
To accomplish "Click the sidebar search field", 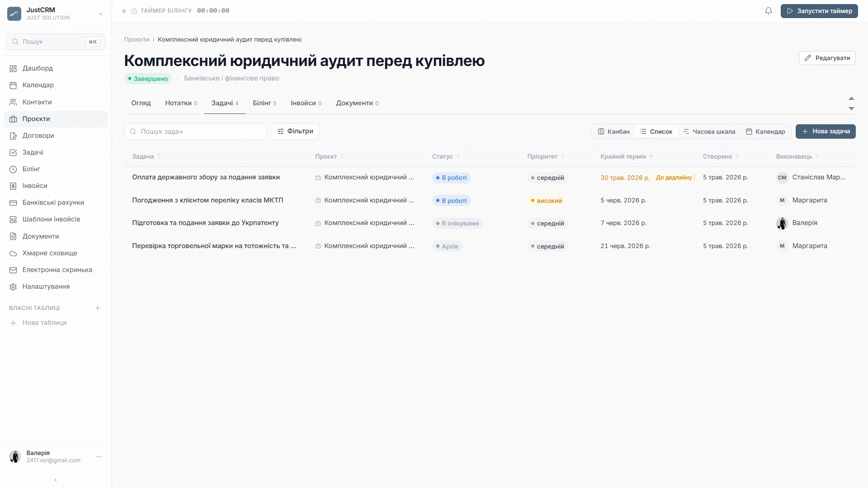I will pyautogui.click(x=56, y=42).
